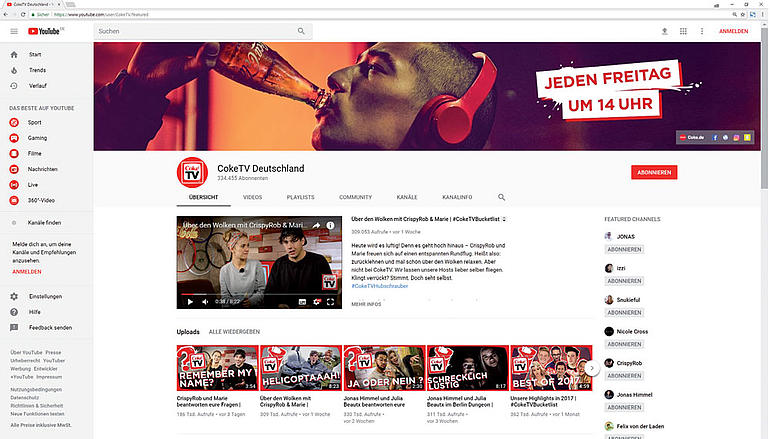Open JA ODER NEIN video thumbnail

[x=385, y=368]
